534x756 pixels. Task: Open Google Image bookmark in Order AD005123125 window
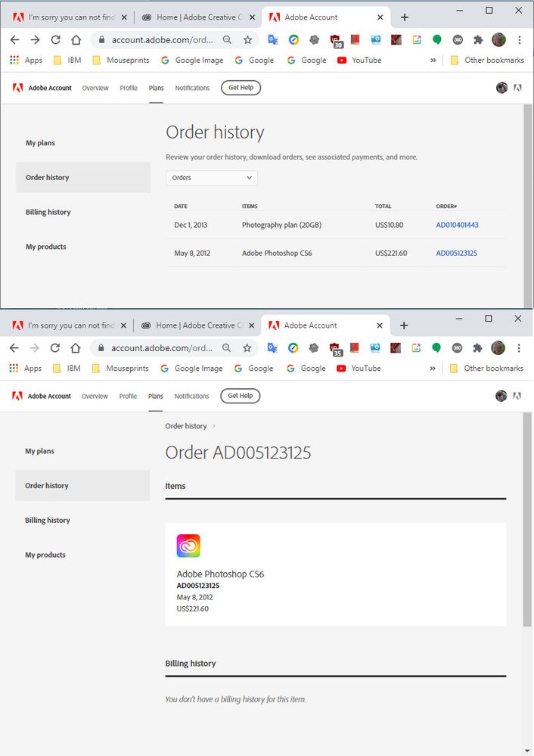tap(191, 369)
